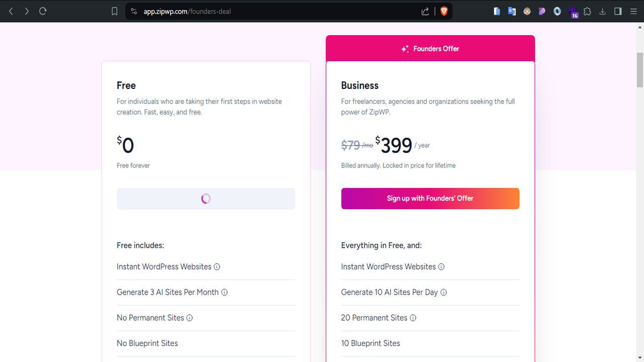Go back to the previous page
Viewport: 644px width, 362px height.
pyautogui.click(x=11, y=11)
